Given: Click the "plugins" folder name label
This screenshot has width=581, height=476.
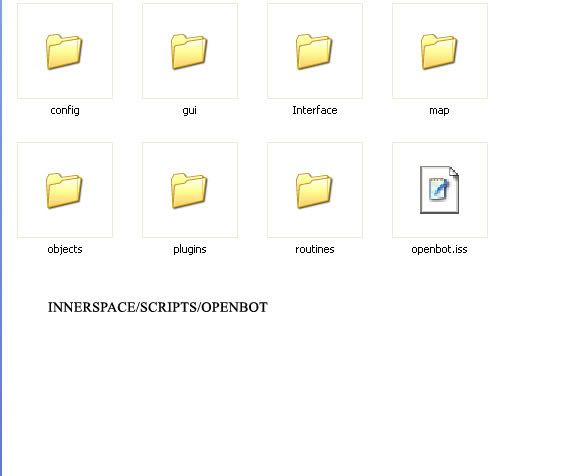Looking at the screenshot, I should 190,249.
